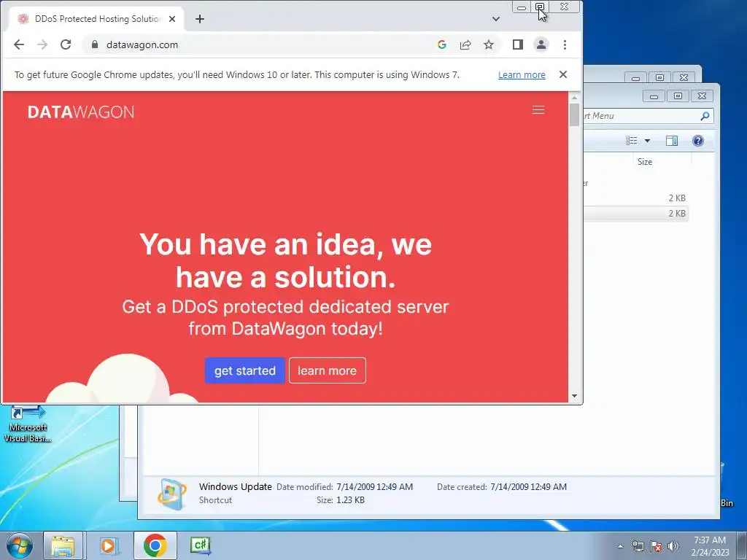The height and width of the screenshot is (560, 747).
Task: Reload the datawagon.com page
Action: pos(66,44)
